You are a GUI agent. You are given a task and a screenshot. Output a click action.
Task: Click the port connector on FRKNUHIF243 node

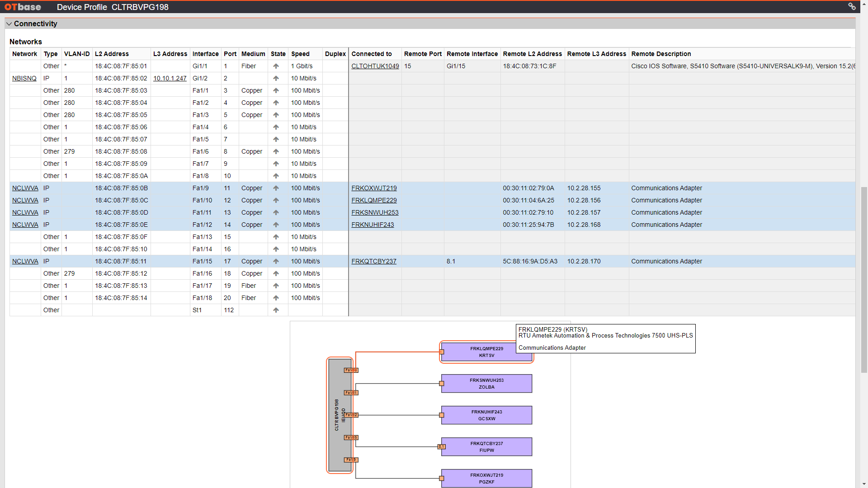coord(442,415)
